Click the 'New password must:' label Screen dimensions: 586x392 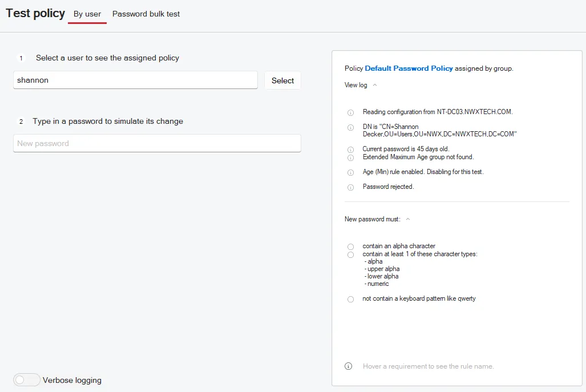click(x=372, y=219)
